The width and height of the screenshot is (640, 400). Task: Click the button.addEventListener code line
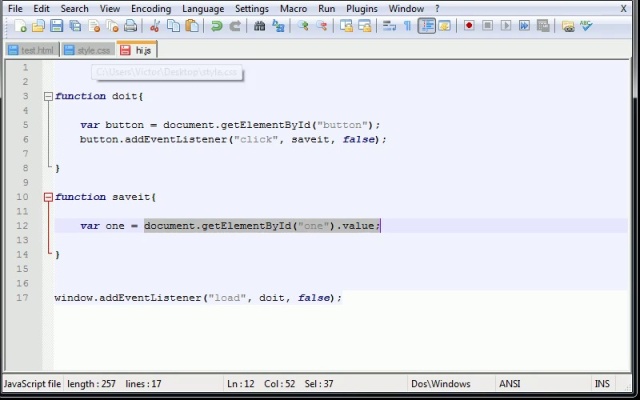pos(233,140)
